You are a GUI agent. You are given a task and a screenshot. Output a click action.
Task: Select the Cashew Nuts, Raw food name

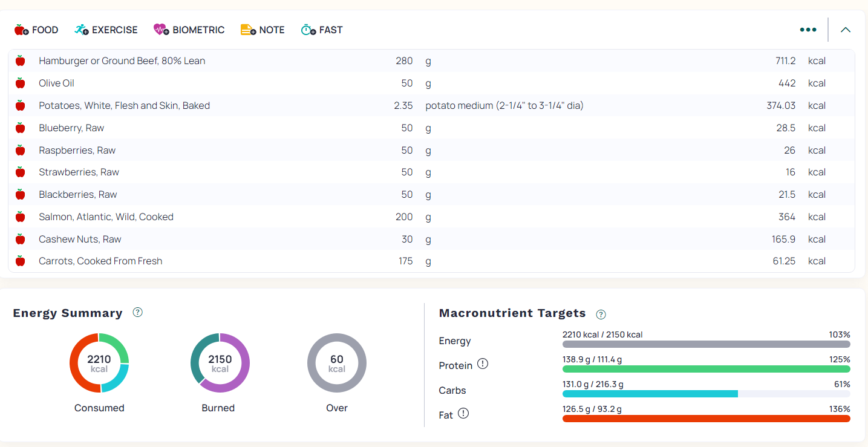[80, 239]
